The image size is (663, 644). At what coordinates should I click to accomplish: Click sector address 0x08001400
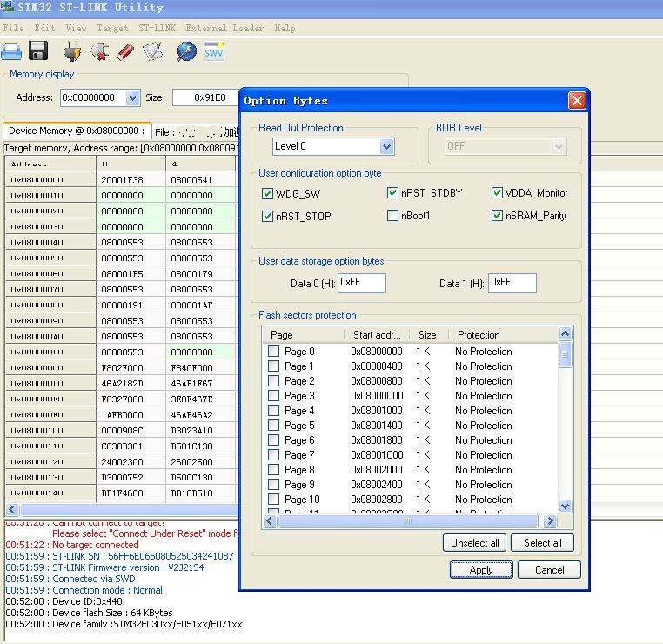(377, 426)
